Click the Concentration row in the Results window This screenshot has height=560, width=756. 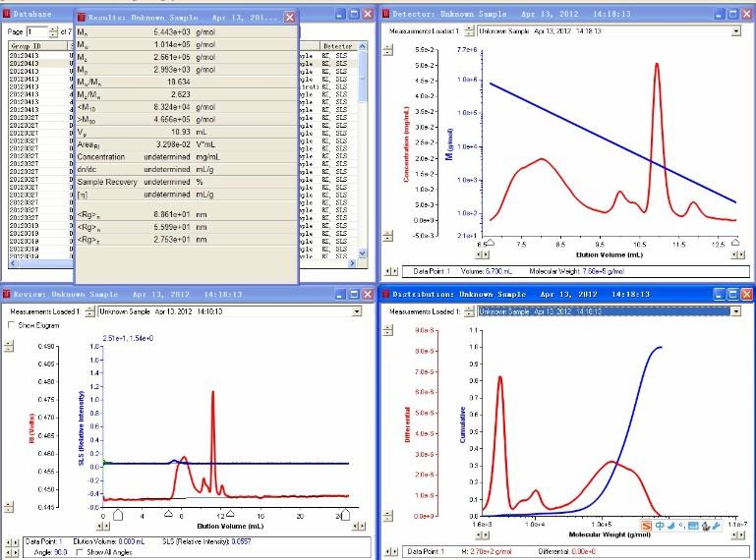coord(186,157)
